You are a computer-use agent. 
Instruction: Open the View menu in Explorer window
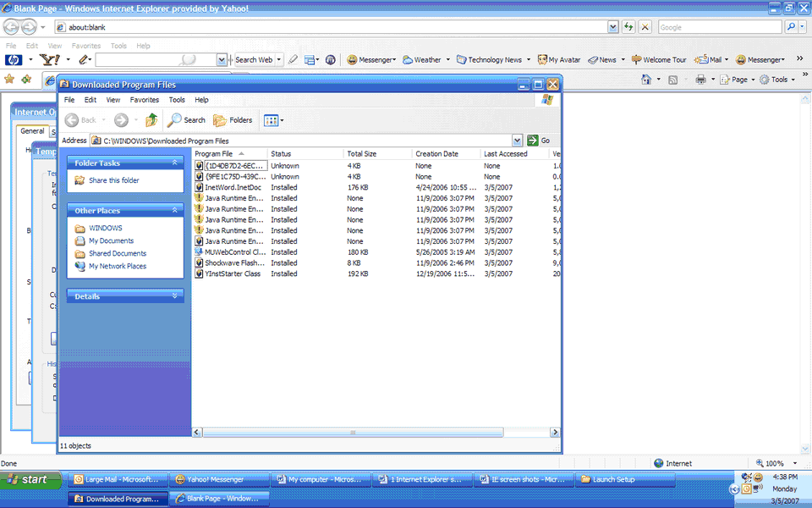coord(113,100)
